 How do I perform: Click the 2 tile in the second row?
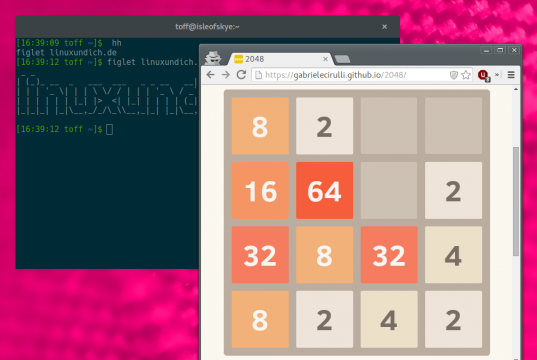click(x=453, y=190)
